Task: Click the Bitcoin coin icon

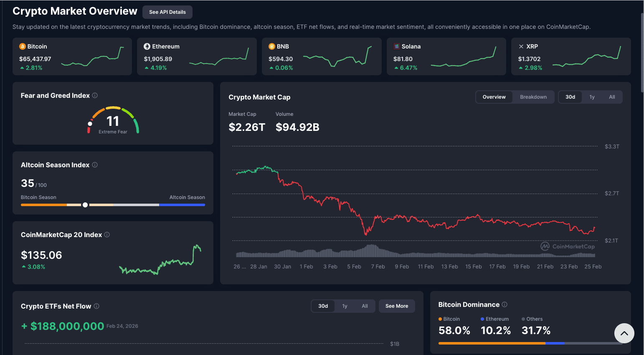Action: (23, 46)
